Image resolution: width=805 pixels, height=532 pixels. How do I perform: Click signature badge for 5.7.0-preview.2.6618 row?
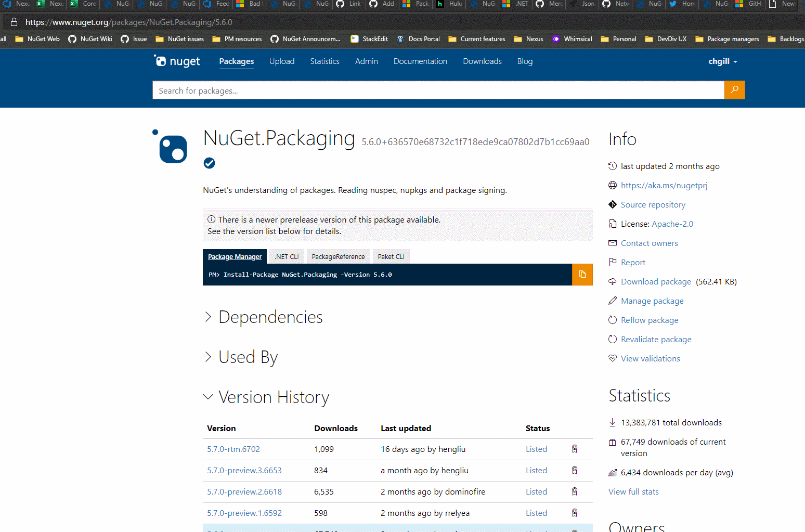(575, 491)
